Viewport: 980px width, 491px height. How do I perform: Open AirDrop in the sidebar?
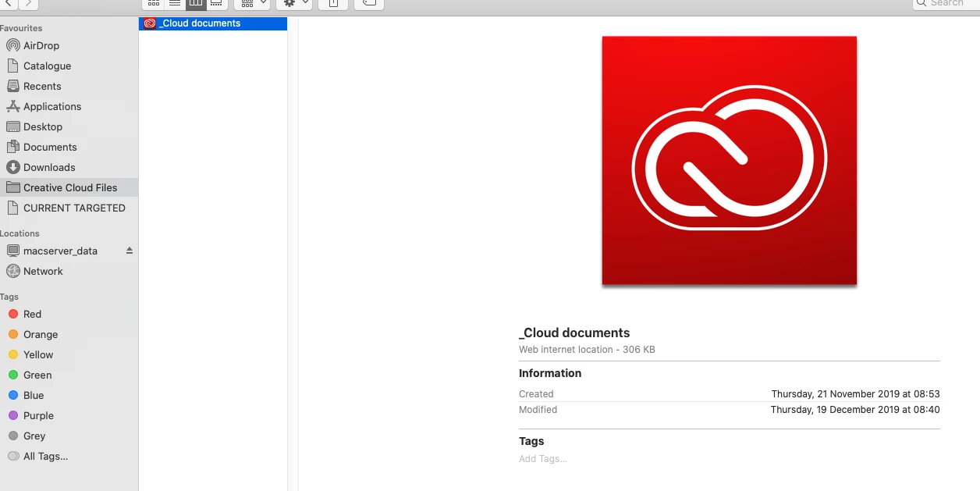pos(69,45)
